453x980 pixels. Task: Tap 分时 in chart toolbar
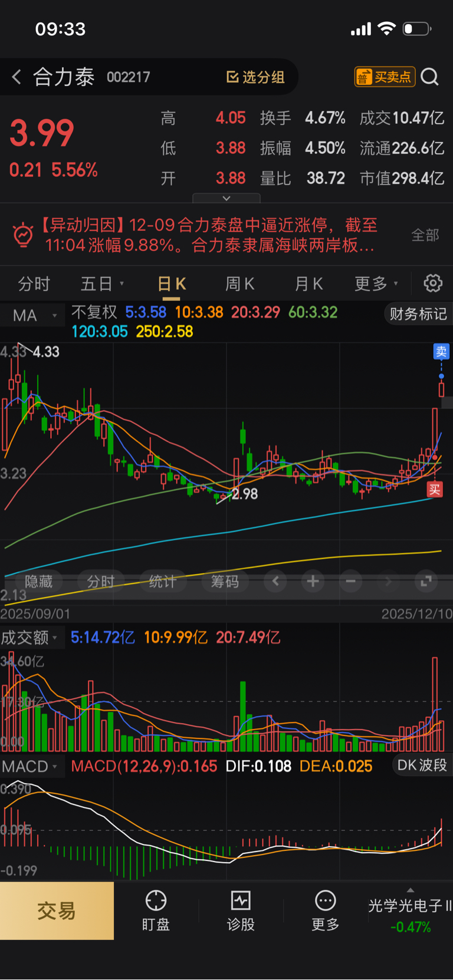click(101, 582)
